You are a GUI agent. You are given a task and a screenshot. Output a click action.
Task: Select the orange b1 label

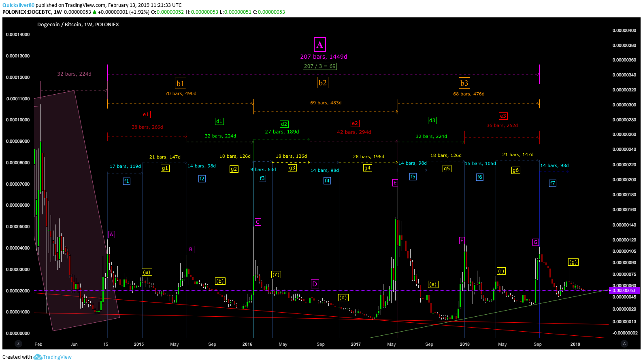(x=180, y=83)
